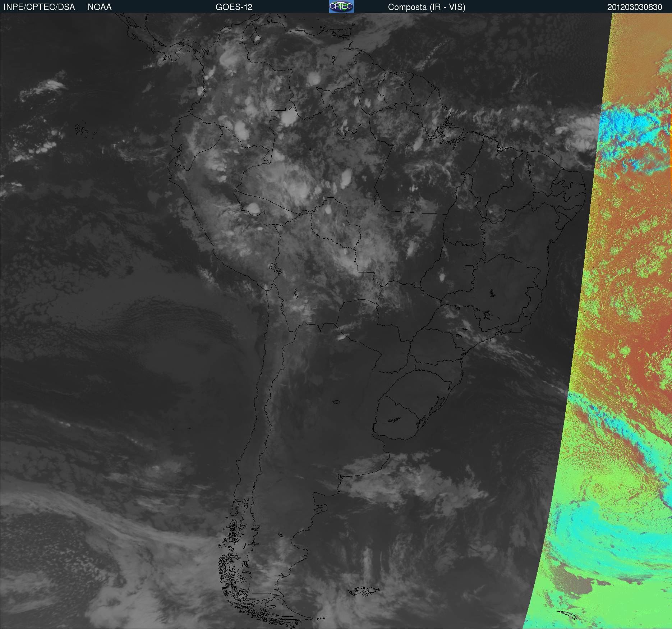Click the INPE/CPTEC/DSA header text
The image size is (672, 629).
39,7
